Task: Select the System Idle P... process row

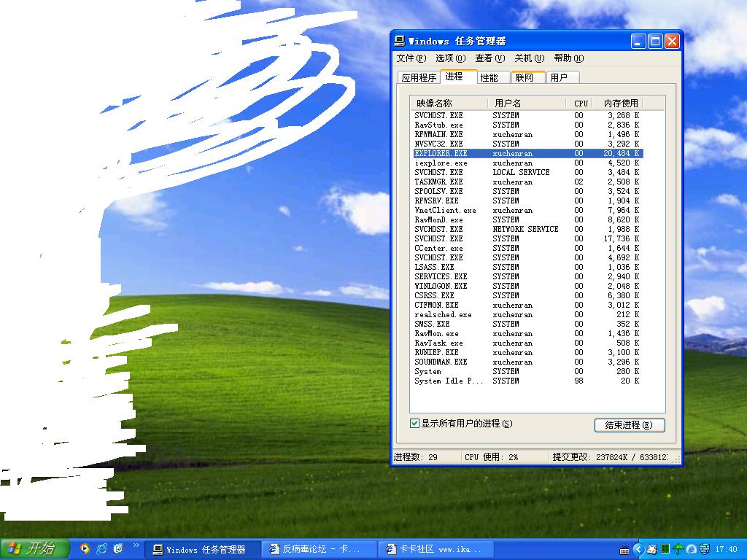Action: click(528, 381)
